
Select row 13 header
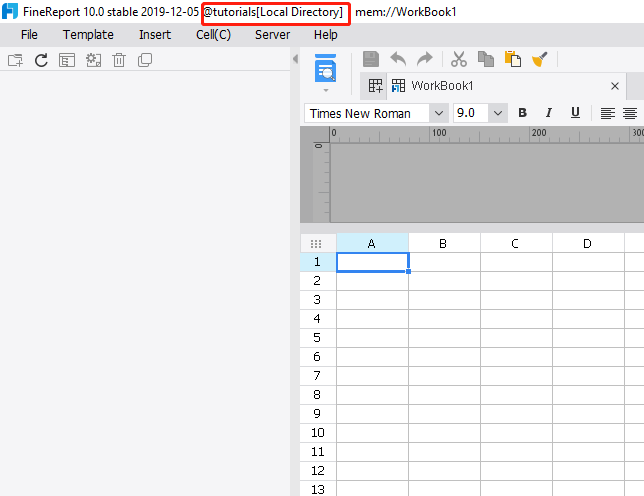(x=318, y=489)
